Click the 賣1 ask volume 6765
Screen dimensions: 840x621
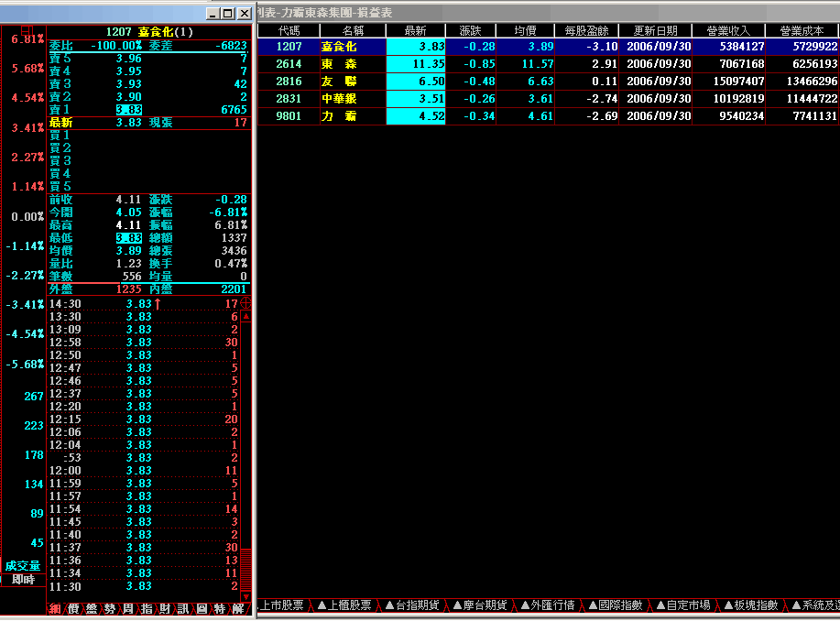(234, 110)
